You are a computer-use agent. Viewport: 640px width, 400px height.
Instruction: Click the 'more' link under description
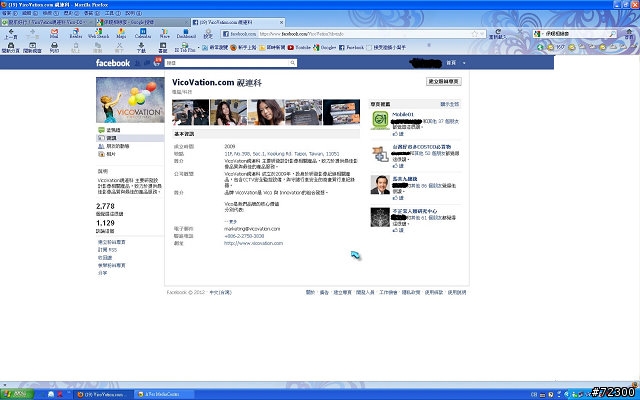(x=231, y=222)
